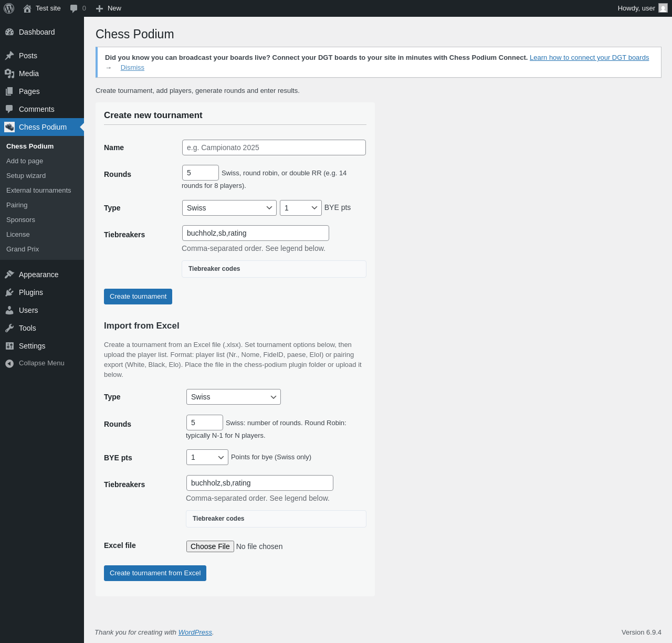The width and height of the screenshot is (672, 643).
Task: Click the Comments speech bubble sidebar icon
Action: click(9, 109)
